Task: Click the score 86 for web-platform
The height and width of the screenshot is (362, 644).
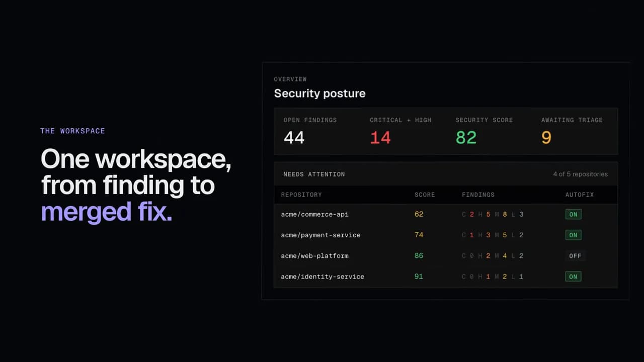Action: coord(419,256)
